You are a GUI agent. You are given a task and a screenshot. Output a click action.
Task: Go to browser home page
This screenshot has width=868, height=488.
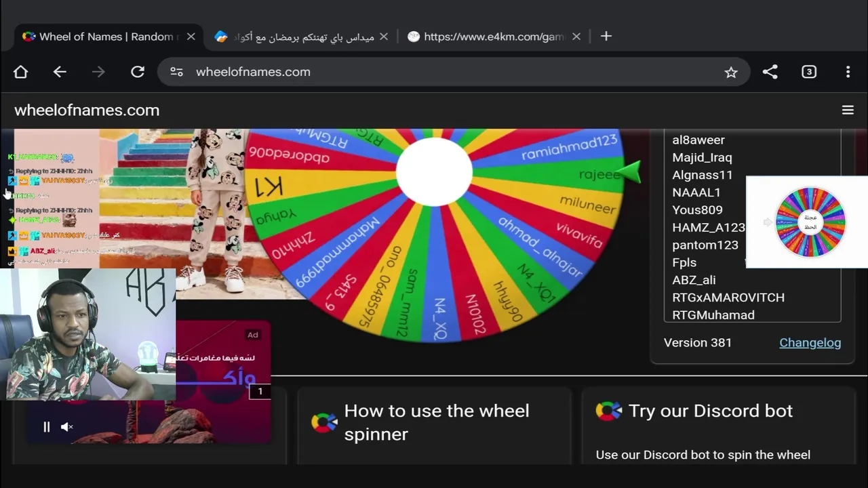point(20,72)
